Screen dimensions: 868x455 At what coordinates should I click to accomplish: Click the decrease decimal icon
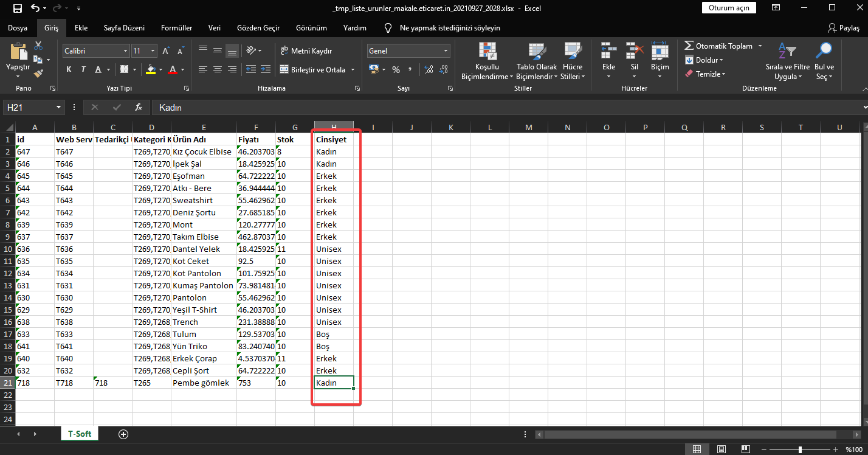point(444,69)
